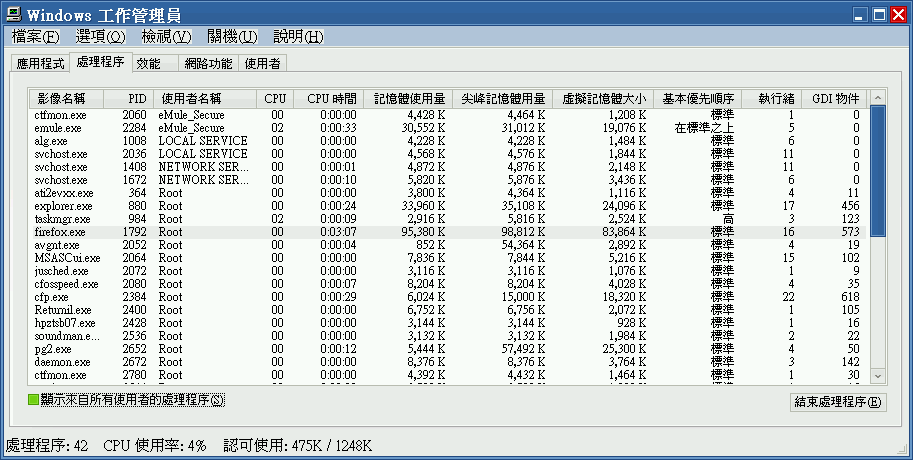Open the 選項(O) menu
Viewport: 913px width, 460px height.
tap(100, 37)
